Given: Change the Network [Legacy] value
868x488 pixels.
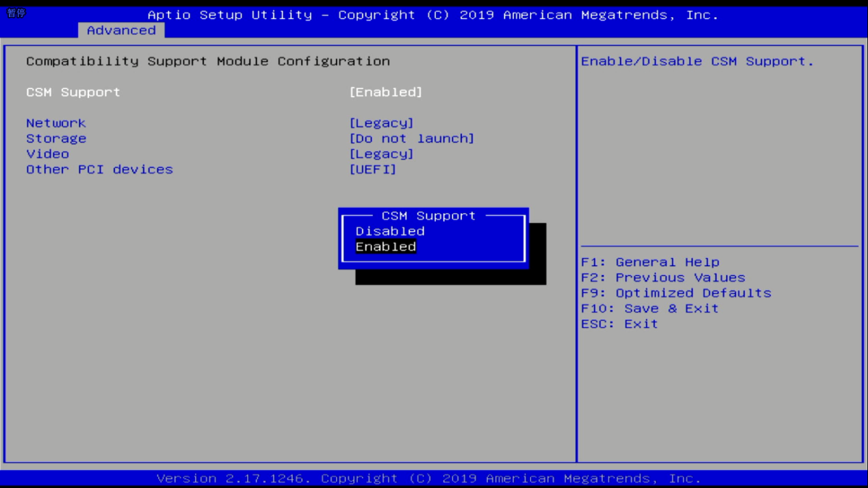Looking at the screenshot, I should 381,123.
